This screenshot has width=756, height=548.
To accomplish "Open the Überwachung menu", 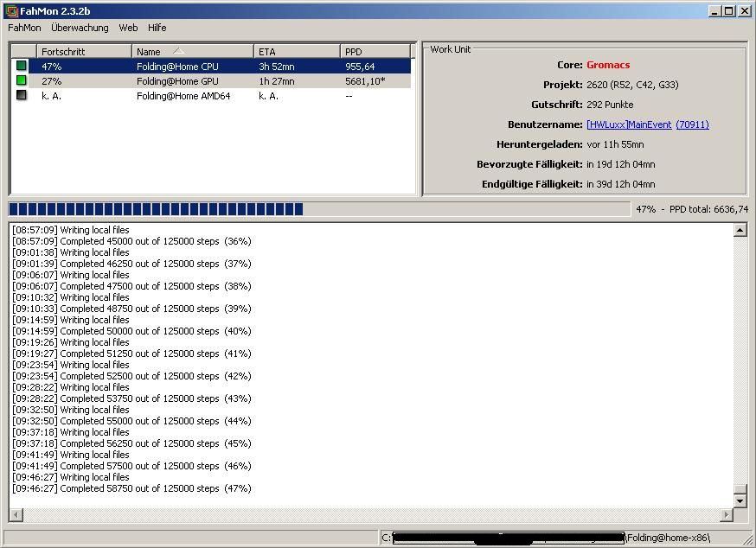I will [x=80, y=28].
